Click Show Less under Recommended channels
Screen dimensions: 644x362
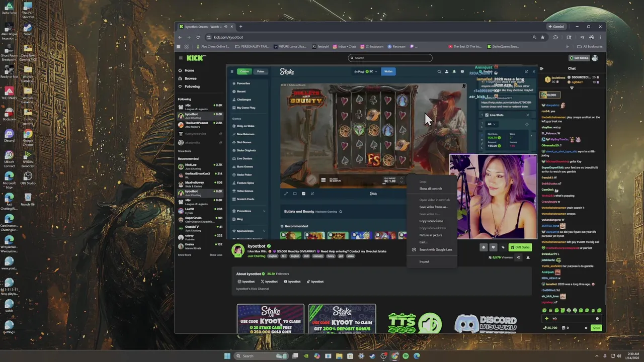216,255
